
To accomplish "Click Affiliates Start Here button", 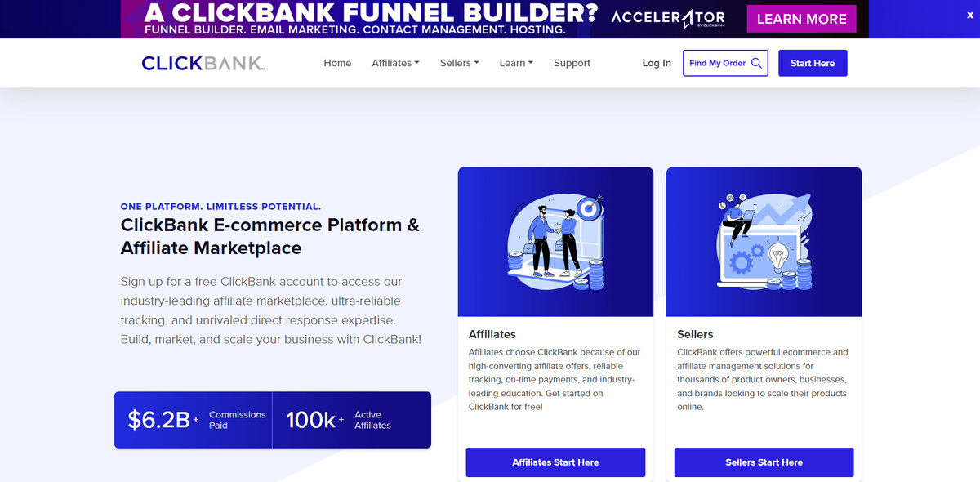I will pyautogui.click(x=555, y=462).
